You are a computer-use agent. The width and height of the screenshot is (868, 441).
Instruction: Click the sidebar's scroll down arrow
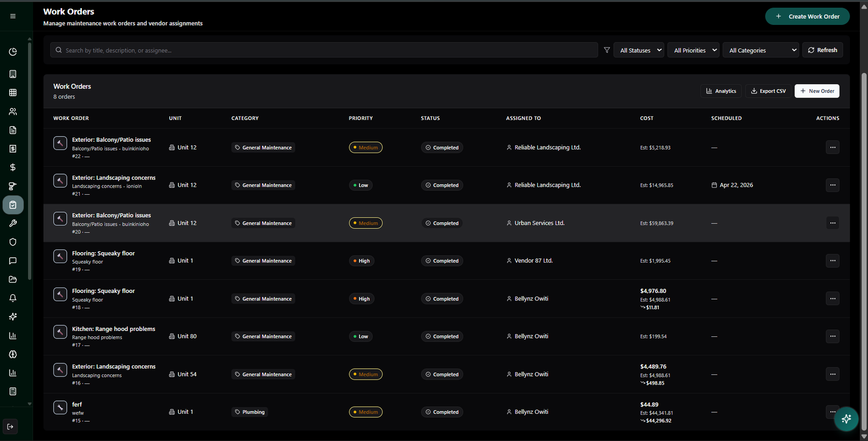(x=29, y=404)
